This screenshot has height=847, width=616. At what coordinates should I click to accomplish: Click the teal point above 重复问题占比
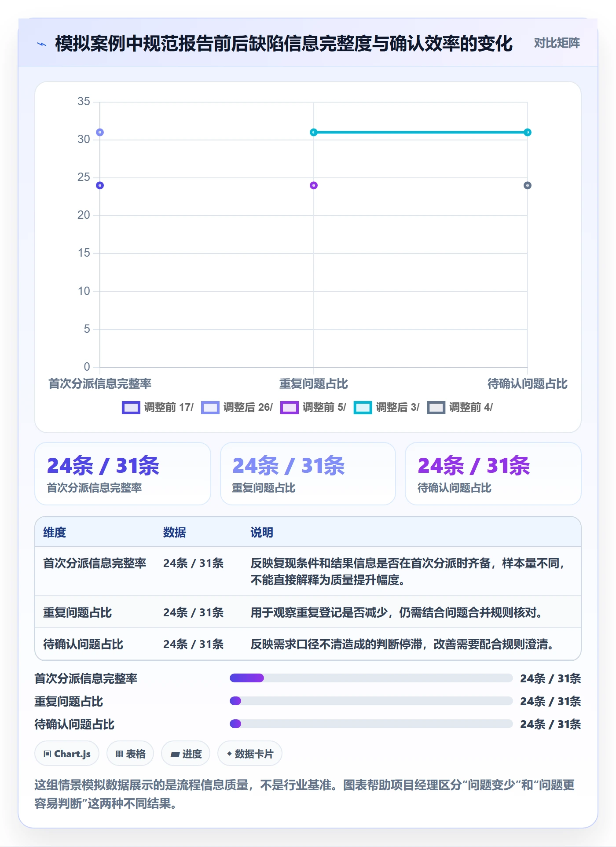(x=314, y=133)
